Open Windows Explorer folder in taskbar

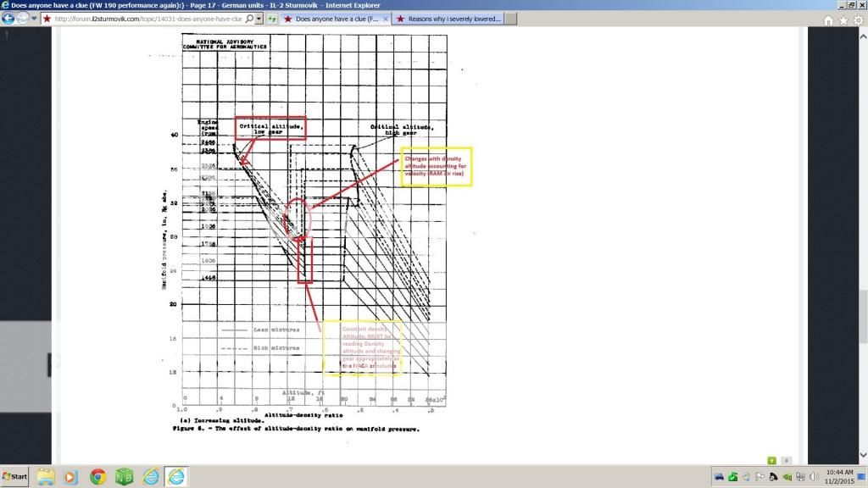pyautogui.click(x=45, y=477)
